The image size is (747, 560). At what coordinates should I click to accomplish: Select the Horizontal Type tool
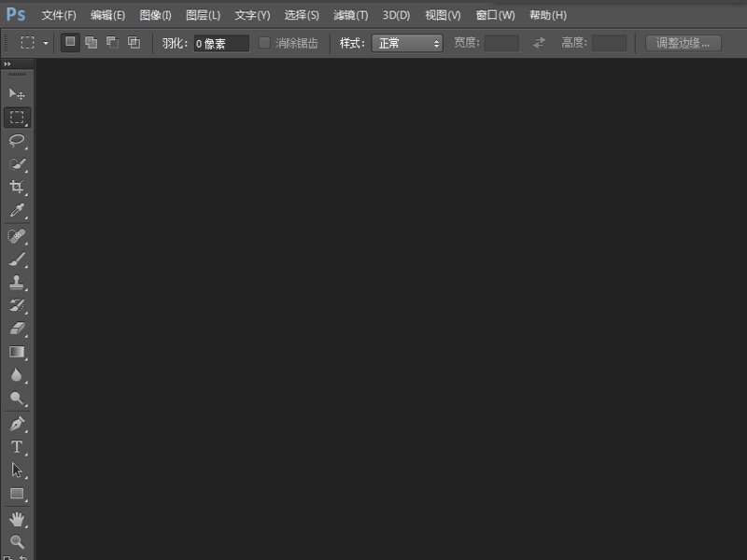coord(16,446)
